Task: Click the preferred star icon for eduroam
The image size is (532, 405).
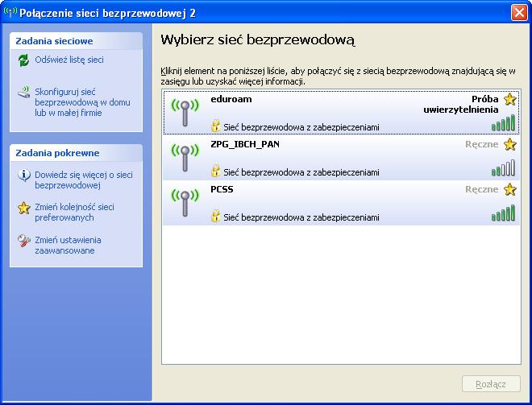Action: click(x=509, y=99)
